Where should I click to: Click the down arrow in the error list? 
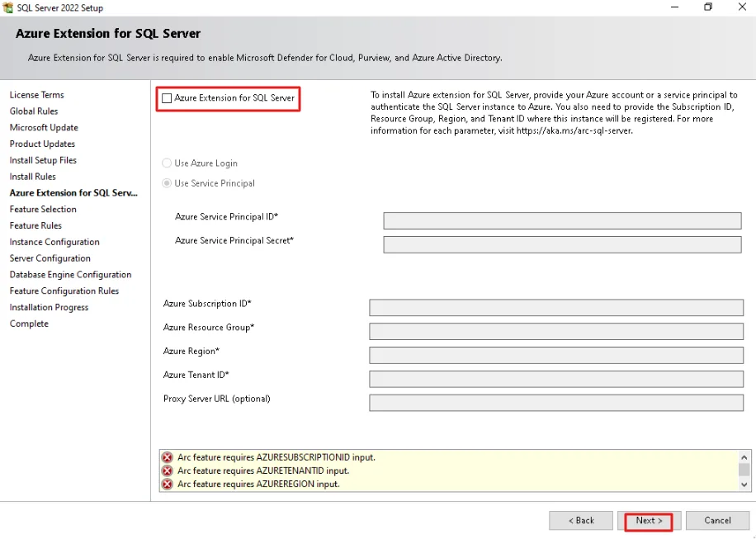pos(744,485)
